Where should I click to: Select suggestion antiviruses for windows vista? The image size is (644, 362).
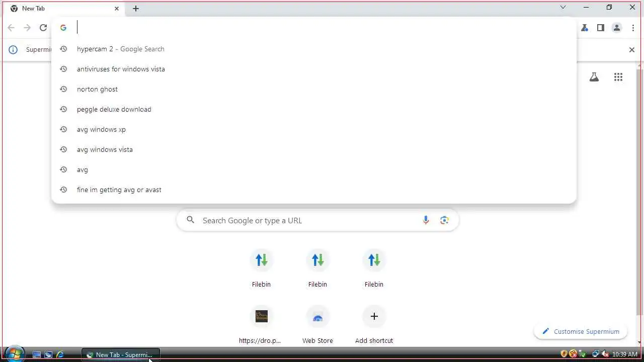click(314, 69)
